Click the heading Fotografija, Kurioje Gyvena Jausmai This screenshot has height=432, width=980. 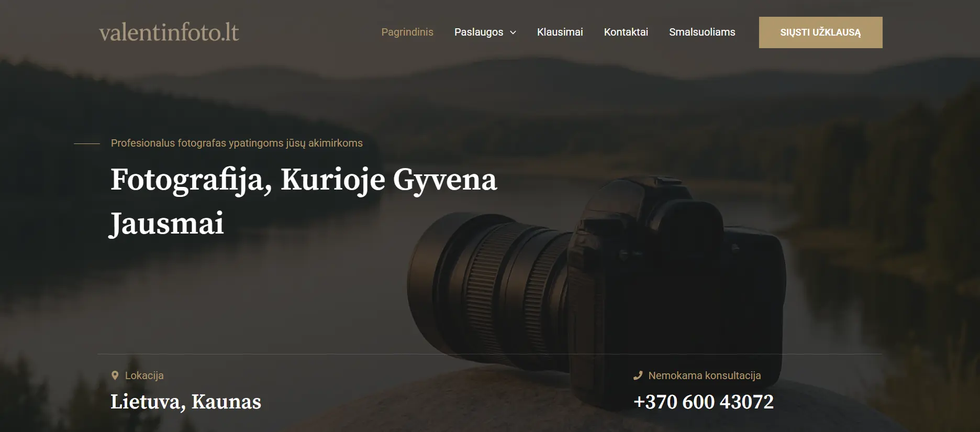pyautogui.click(x=304, y=202)
